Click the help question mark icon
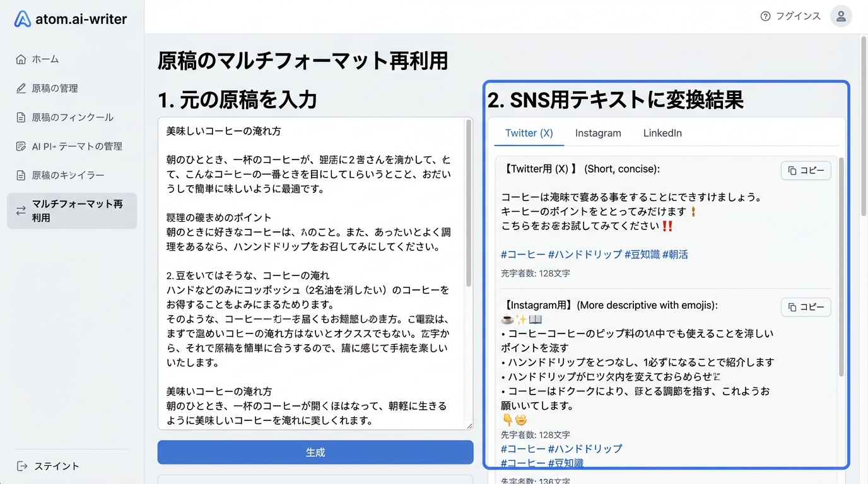The width and height of the screenshot is (868, 484). [x=765, y=16]
